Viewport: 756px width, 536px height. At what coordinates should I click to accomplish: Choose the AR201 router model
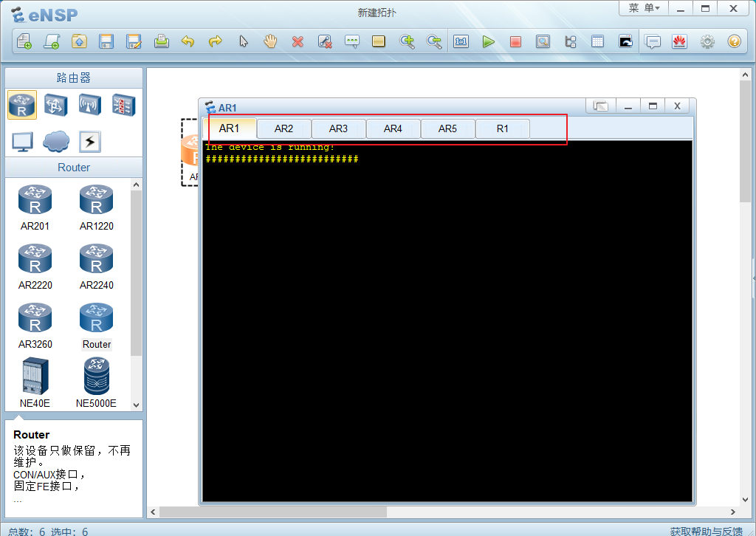coord(35,207)
